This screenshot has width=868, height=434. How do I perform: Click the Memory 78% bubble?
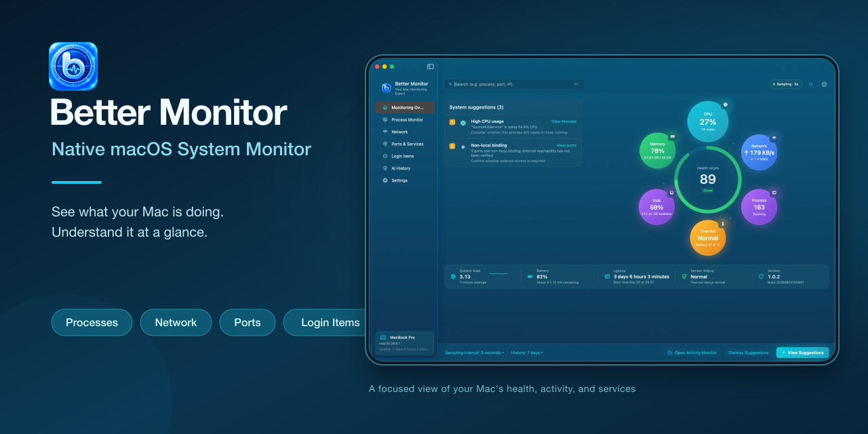click(x=658, y=151)
